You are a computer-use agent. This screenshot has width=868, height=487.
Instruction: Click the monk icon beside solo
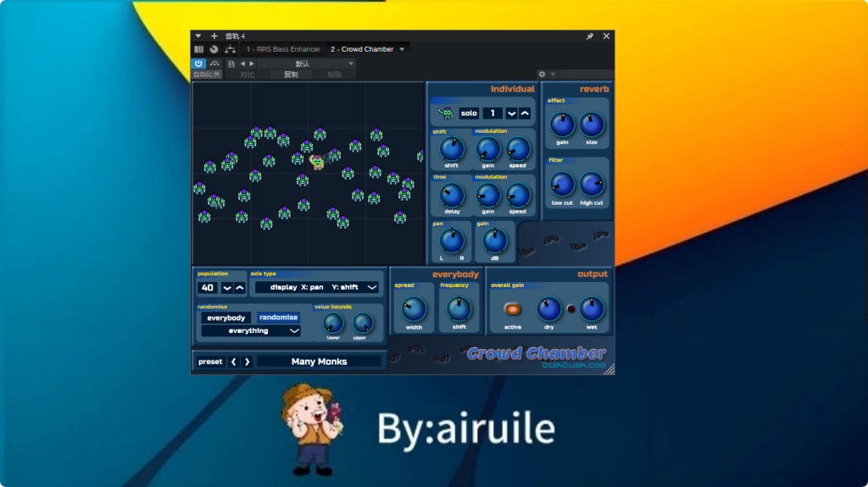pos(446,113)
